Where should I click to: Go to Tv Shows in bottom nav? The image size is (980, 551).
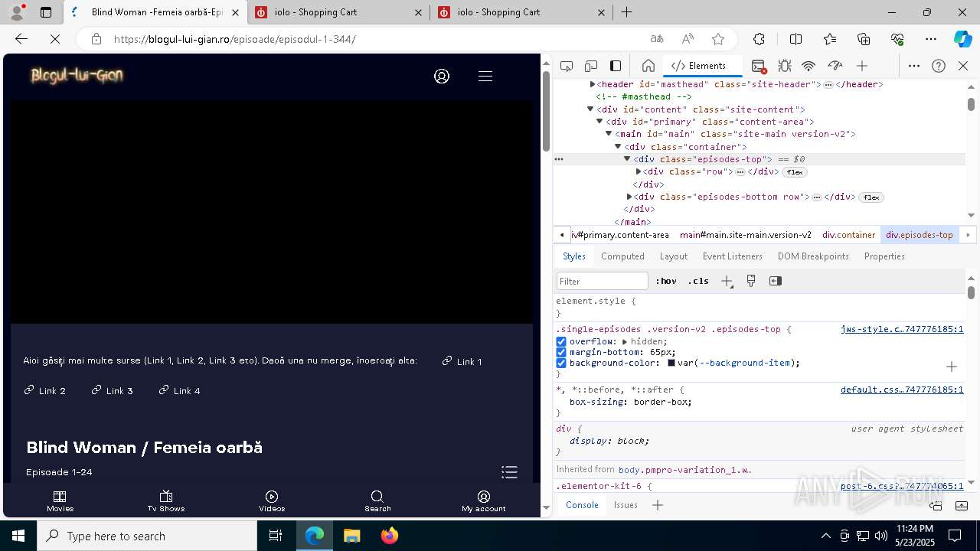click(x=166, y=501)
